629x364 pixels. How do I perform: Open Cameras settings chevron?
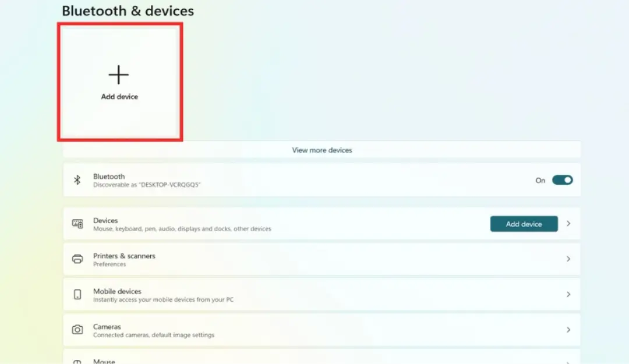[x=568, y=330]
